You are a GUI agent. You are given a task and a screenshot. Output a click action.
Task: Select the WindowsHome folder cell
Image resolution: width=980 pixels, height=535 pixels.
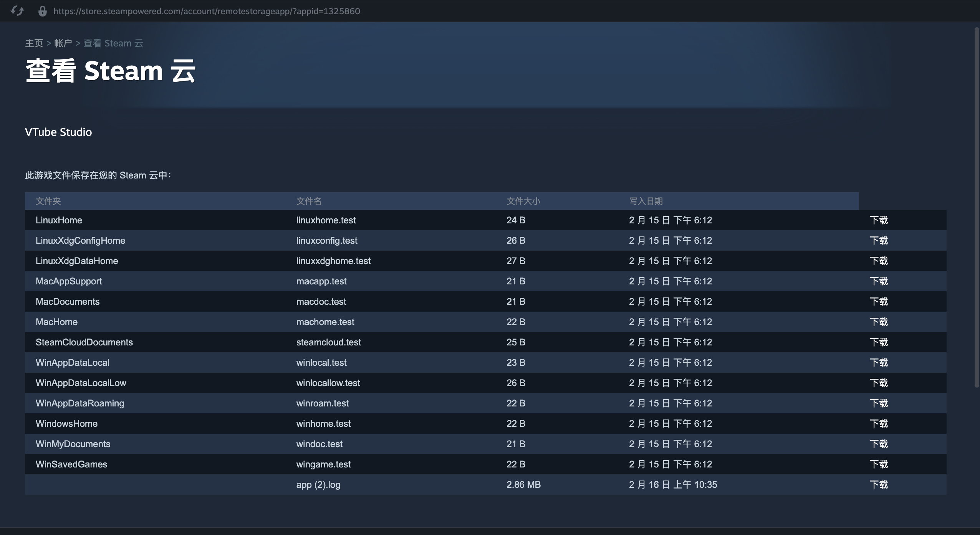[x=66, y=424]
